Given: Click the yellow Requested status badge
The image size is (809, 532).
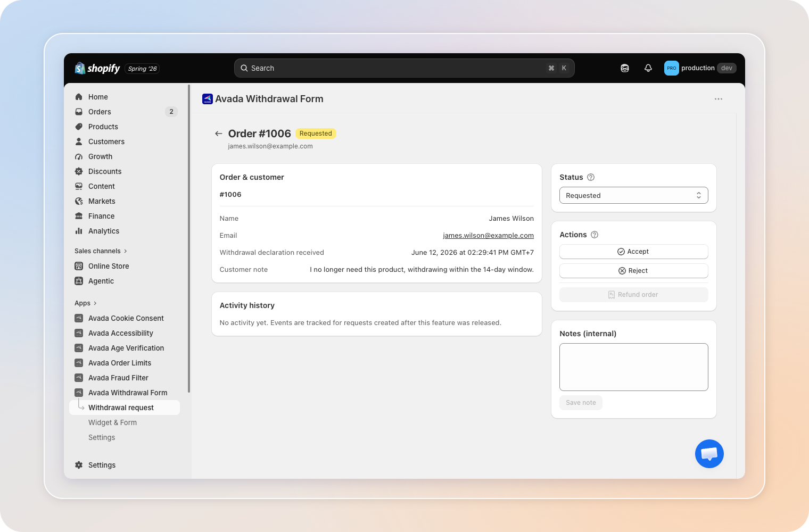Looking at the screenshot, I should tap(316, 134).
